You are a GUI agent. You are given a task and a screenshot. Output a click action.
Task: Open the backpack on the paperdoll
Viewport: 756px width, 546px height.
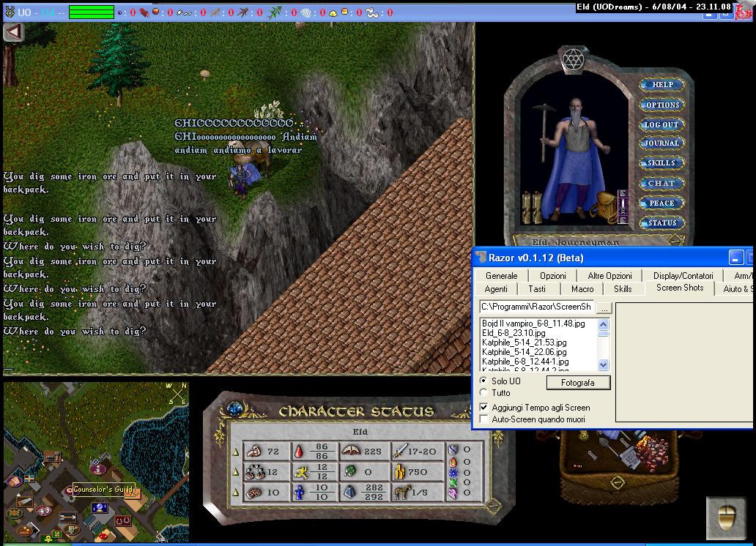[x=603, y=207]
